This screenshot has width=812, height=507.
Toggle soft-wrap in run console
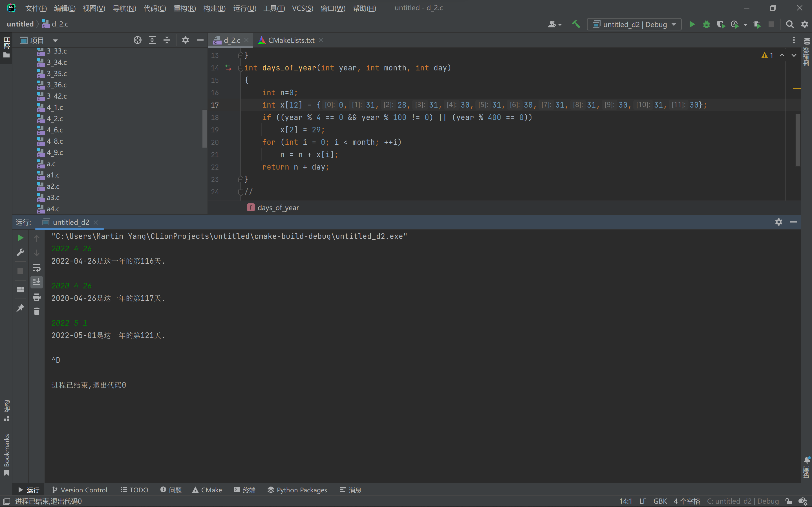click(x=37, y=268)
